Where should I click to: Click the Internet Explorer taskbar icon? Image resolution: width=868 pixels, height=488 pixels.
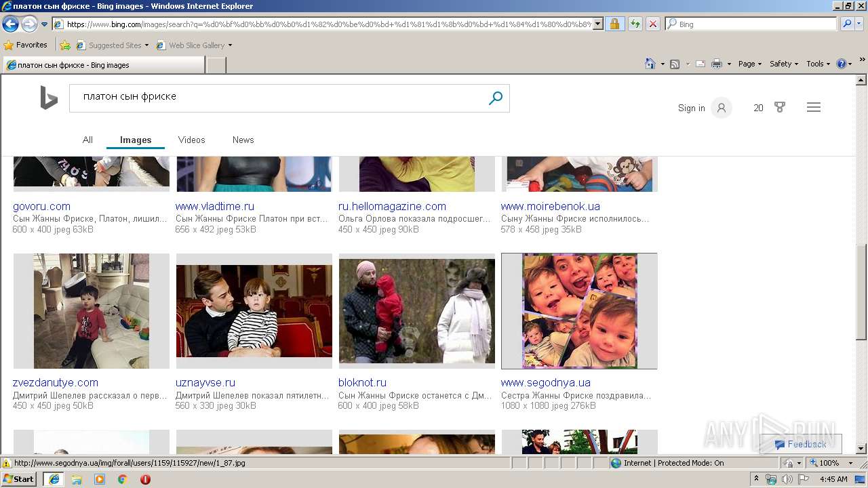click(x=54, y=479)
